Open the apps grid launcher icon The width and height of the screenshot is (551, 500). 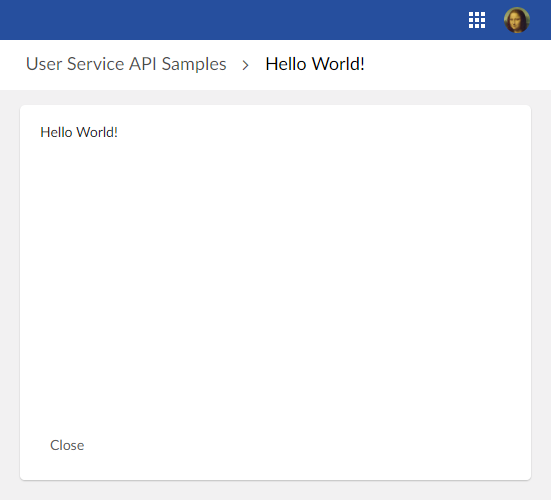[x=477, y=20]
